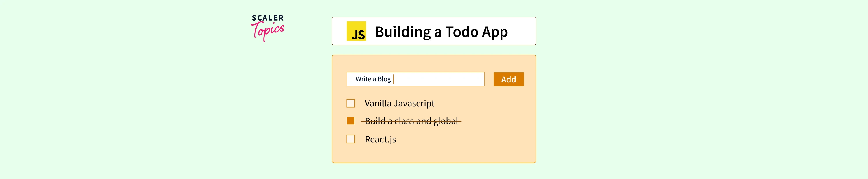Click the Write a Blog text in input
The height and width of the screenshot is (179, 868).
click(x=373, y=79)
